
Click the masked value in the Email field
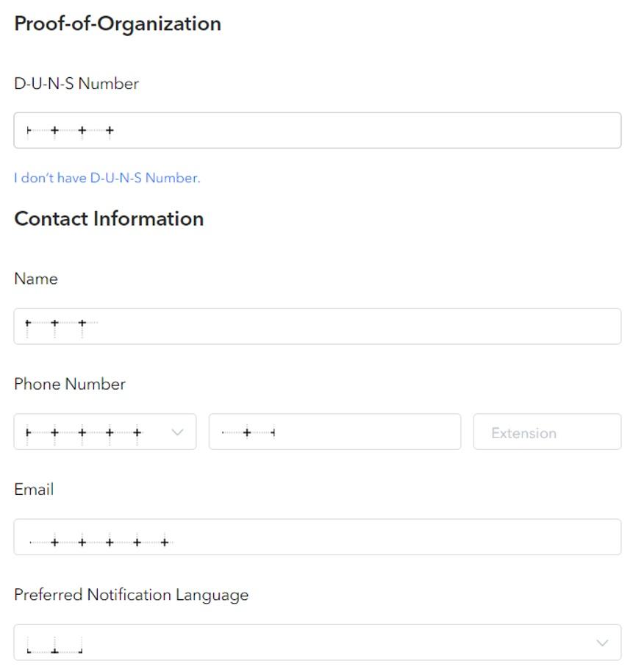tap(100, 543)
